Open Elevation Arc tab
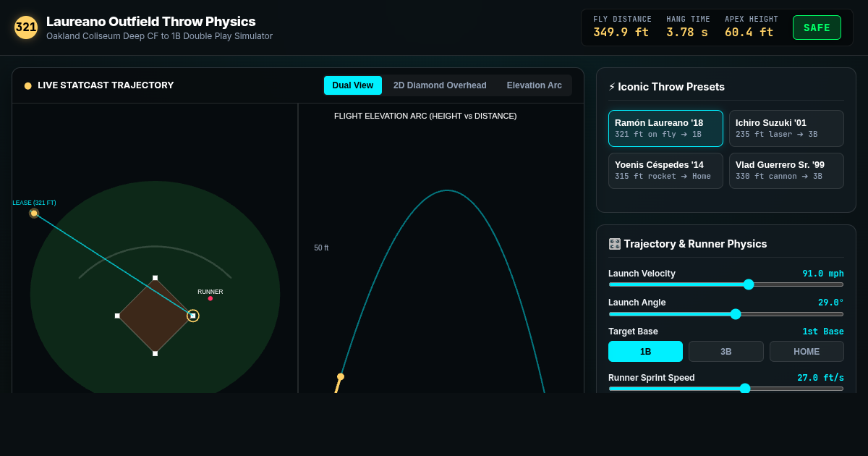This screenshot has height=456, width=868. coord(534,85)
